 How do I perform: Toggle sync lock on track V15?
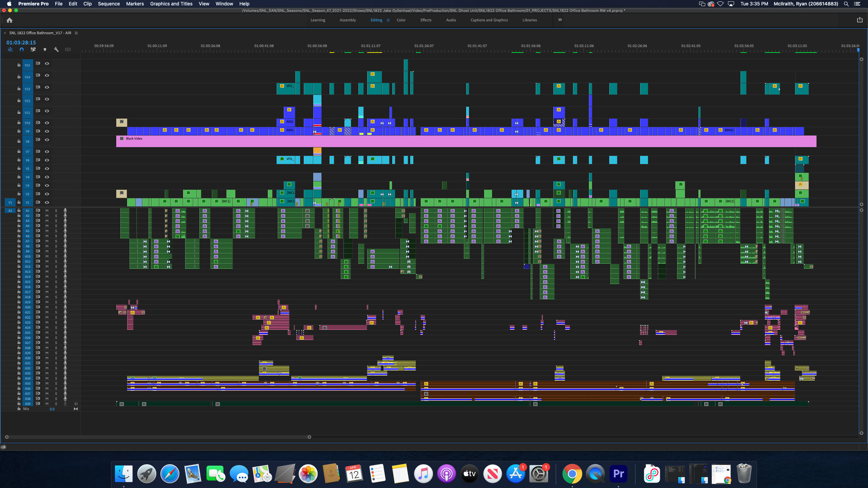pyautogui.click(x=38, y=63)
